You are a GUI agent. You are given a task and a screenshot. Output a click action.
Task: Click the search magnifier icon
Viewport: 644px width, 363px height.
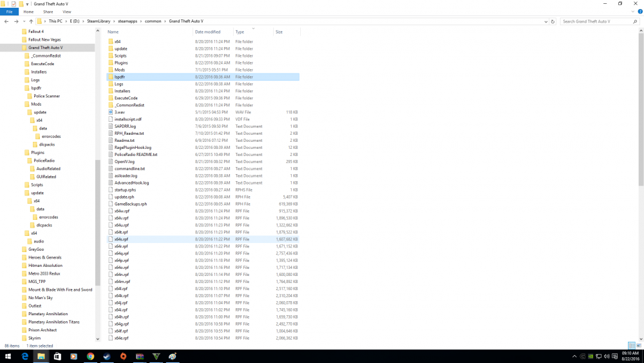coord(635,21)
